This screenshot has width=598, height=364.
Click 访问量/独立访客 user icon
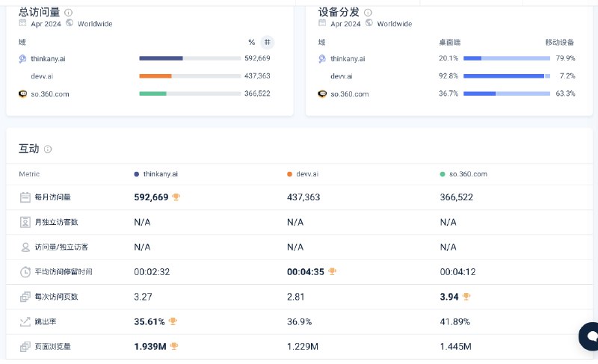point(25,247)
